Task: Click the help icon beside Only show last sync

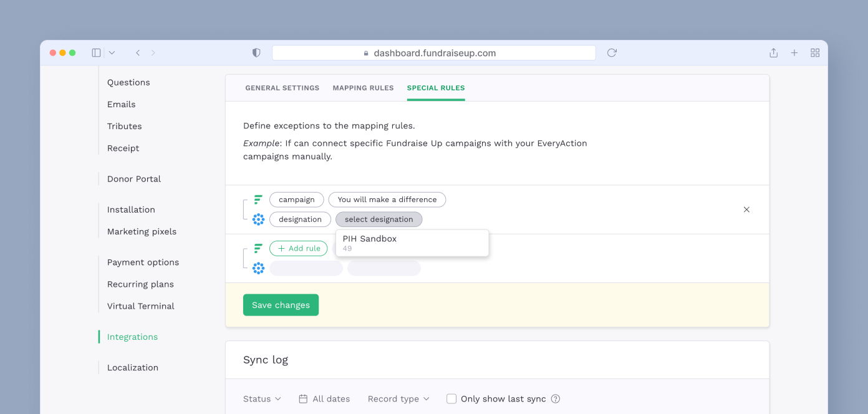Action: pos(556,399)
